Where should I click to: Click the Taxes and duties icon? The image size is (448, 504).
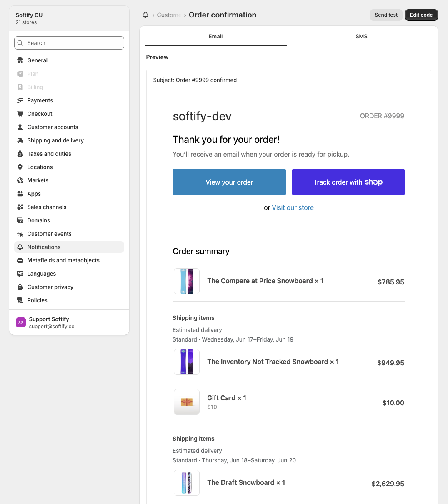20,154
